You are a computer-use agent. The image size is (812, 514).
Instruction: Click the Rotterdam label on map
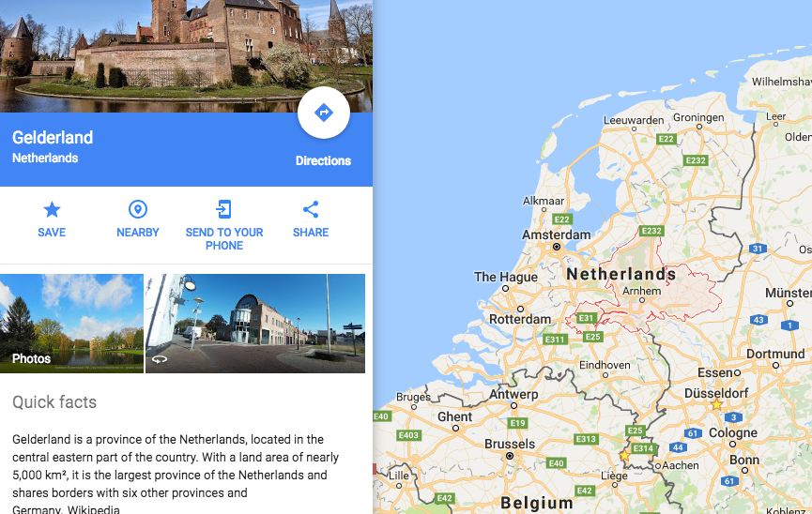520,319
